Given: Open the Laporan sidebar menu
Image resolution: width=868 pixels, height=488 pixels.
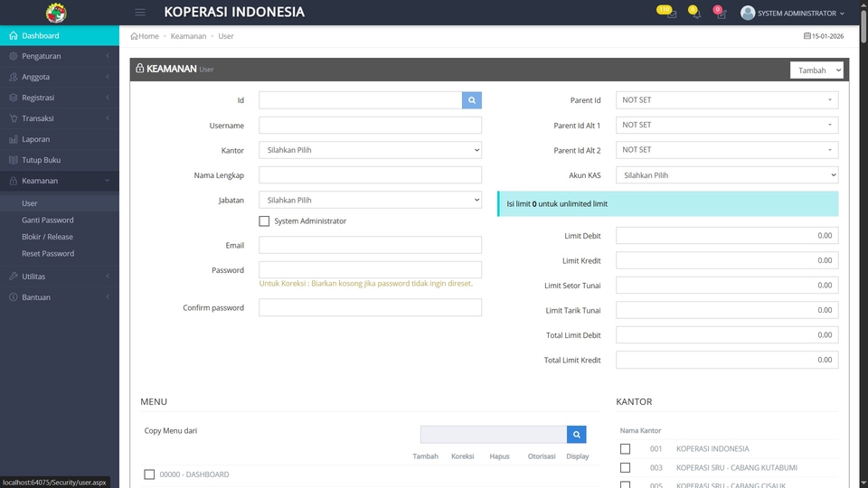Looking at the screenshot, I should pyautogui.click(x=36, y=139).
